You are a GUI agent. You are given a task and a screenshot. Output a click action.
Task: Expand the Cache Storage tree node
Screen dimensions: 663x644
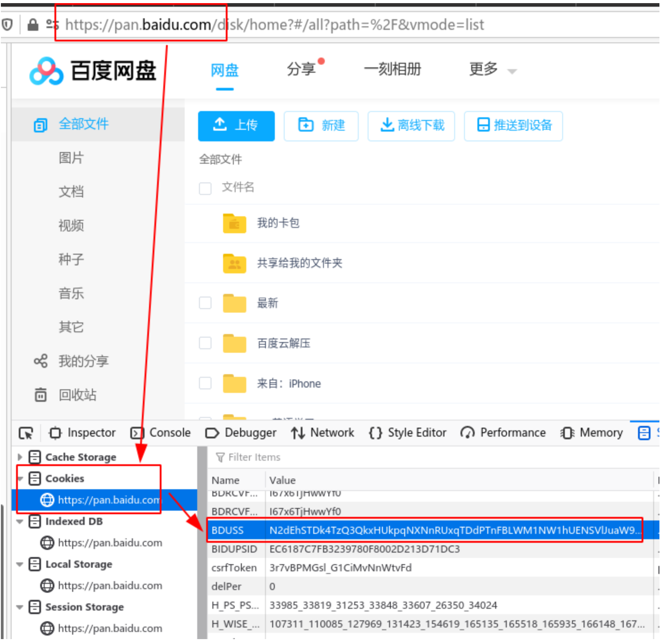pyautogui.click(x=20, y=457)
